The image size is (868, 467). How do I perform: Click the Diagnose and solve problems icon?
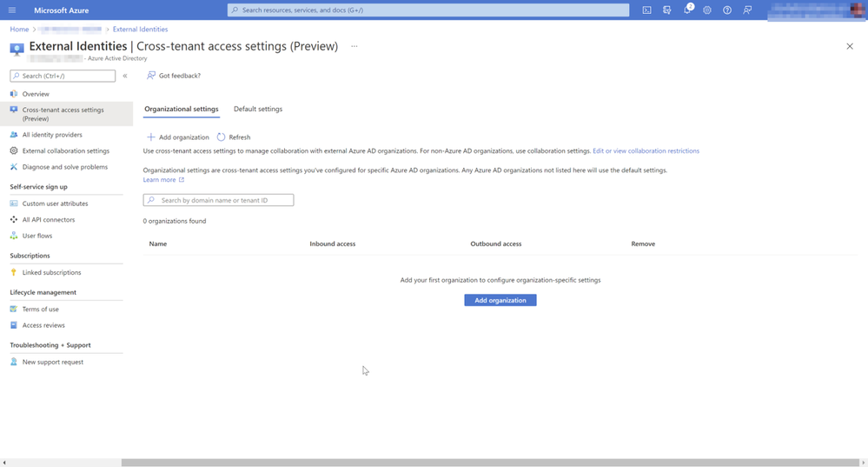(14, 167)
